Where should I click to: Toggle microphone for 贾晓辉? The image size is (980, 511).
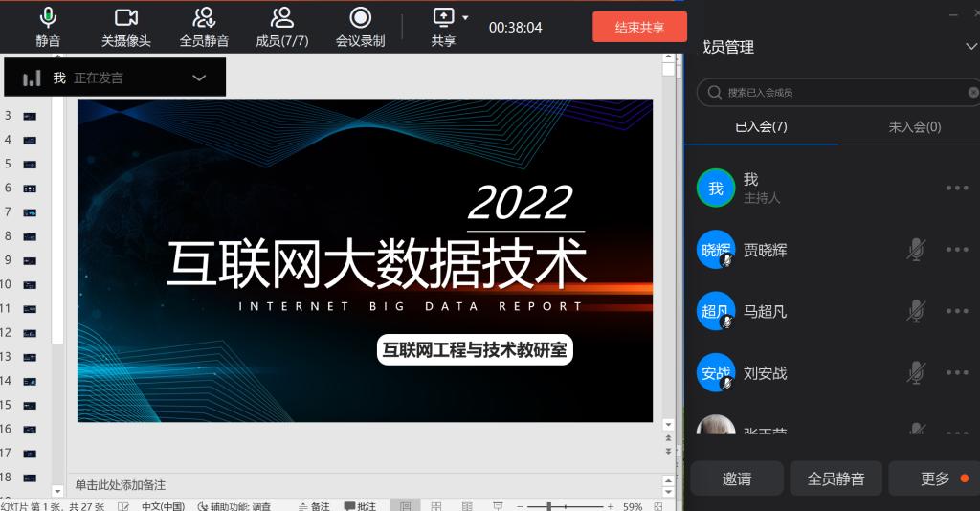[x=916, y=250]
